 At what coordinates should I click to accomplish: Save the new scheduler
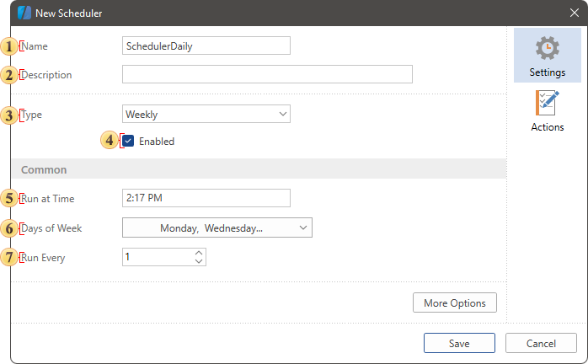[459, 344]
